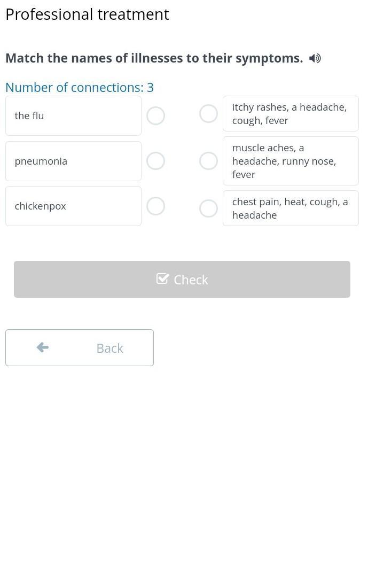Click the 'Professional treatment' heading
Image resolution: width=368 pixels, height=588 pixels.
[x=87, y=14]
